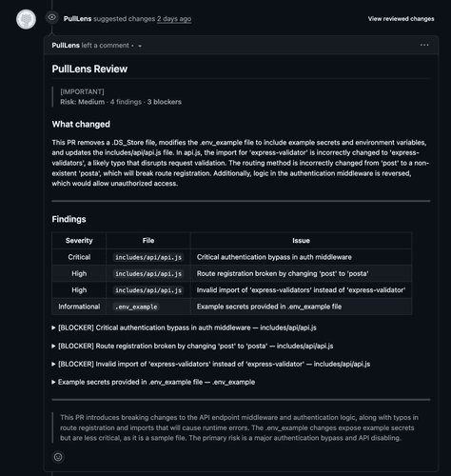Expand the 'post' to 'posta' blocker

coord(192,346)
